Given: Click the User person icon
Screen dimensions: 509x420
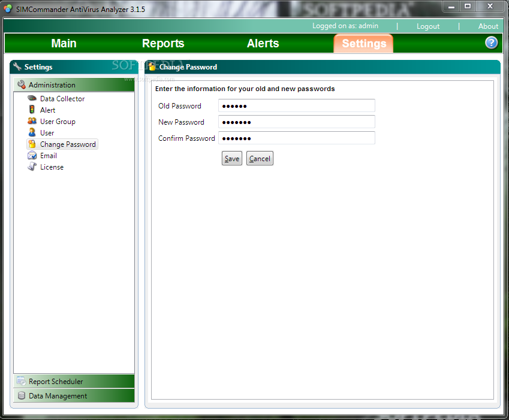Looking at the screenshot, I should pyautogui.click(x=32, y=132).
